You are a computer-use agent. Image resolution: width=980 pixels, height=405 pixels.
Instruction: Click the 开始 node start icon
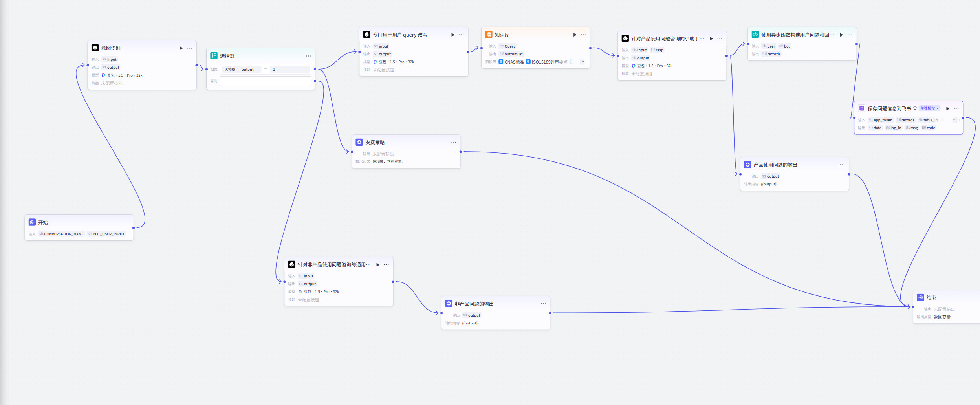click(32, 222)
